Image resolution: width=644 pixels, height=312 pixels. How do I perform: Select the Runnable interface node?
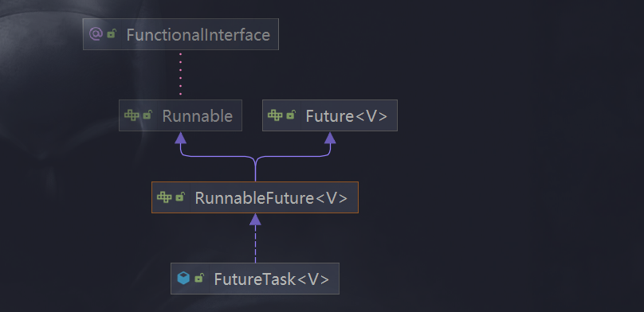click(x=180, y=115)
